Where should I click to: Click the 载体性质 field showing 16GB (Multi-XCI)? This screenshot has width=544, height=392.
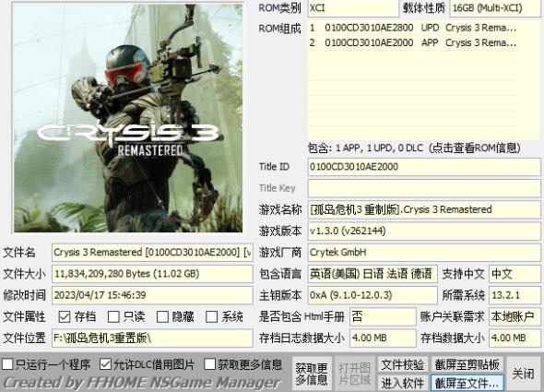(495, 8)
